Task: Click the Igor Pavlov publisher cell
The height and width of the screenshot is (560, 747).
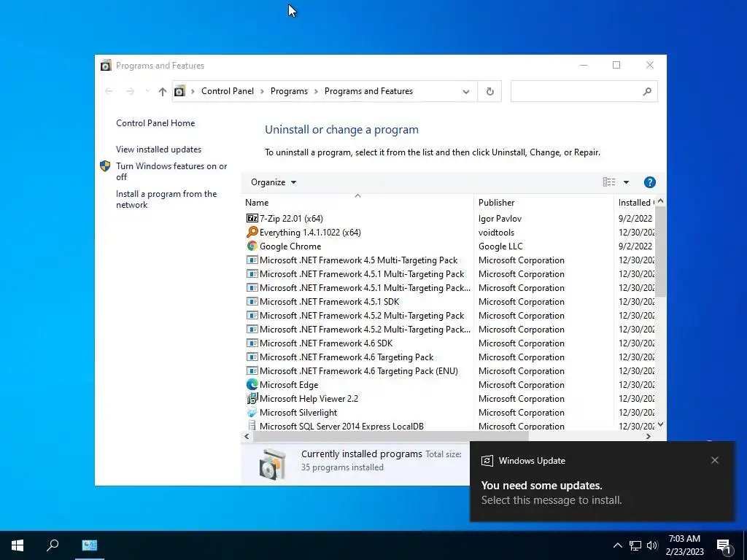Action: [500, 219]
